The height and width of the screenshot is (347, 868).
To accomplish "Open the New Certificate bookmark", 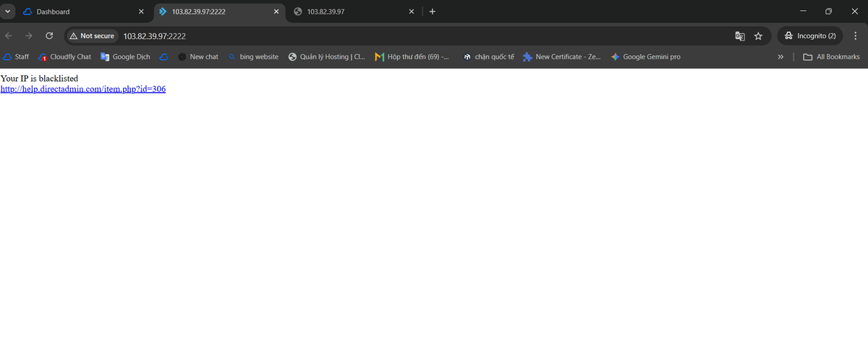I will 561,56.
